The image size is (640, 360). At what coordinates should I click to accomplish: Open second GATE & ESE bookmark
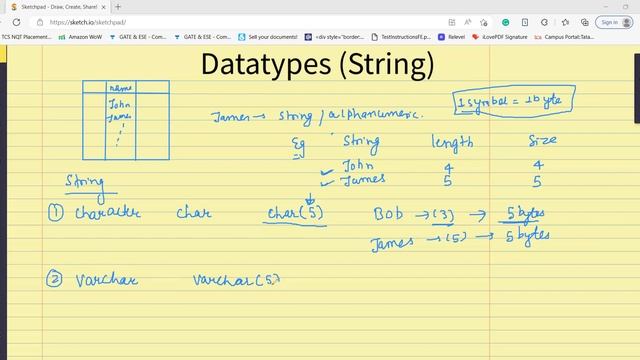pyautogui.click(x=202, y=37)
